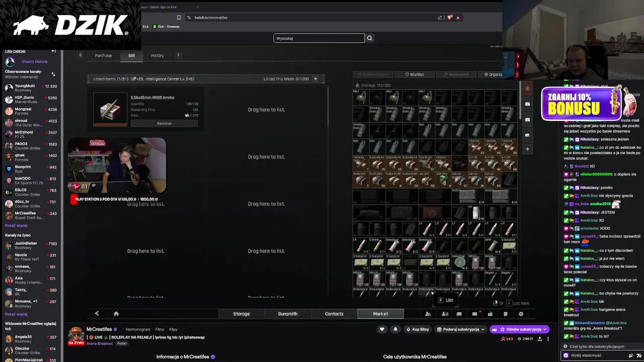The height and width of the screenshot is (362, 644).
Task: Open the mail envelope icon
Action: (x=474, y=314)
